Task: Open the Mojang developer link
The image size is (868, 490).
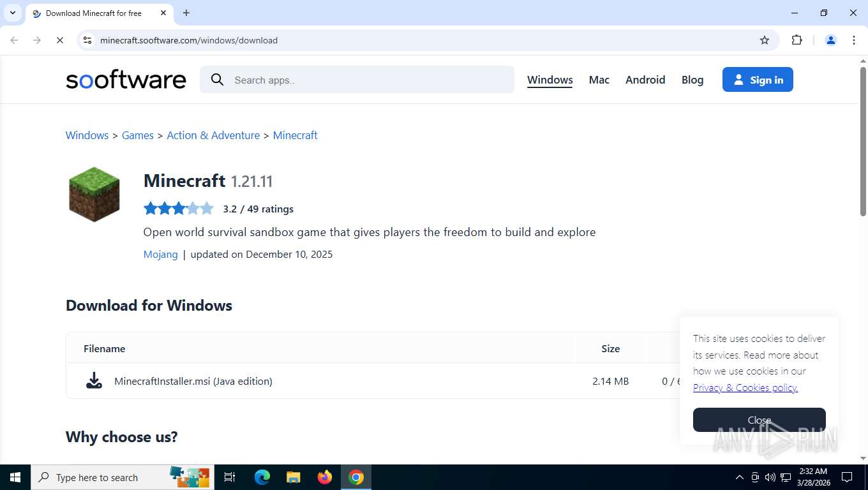Action: pyautogui.click(x=160, y=254)
